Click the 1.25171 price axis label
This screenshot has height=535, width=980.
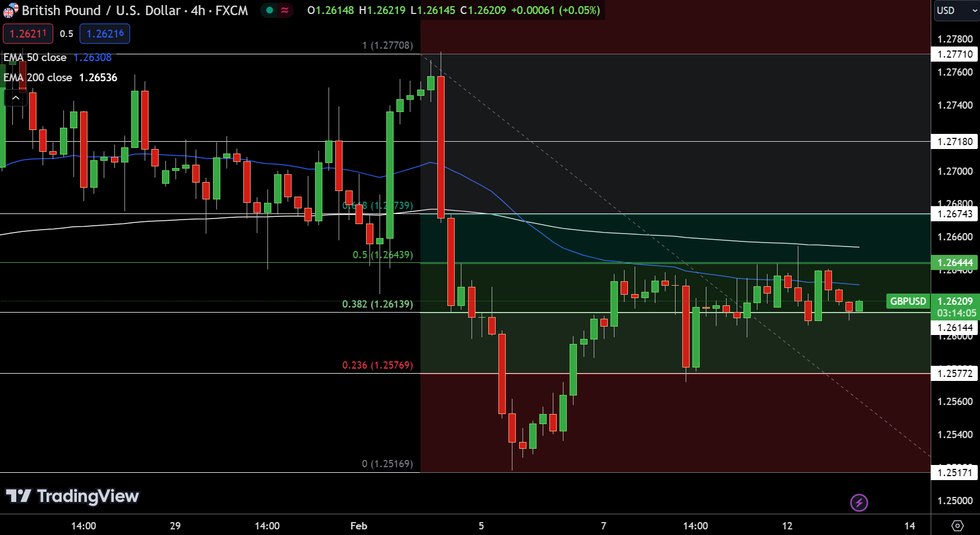(955, 472)
